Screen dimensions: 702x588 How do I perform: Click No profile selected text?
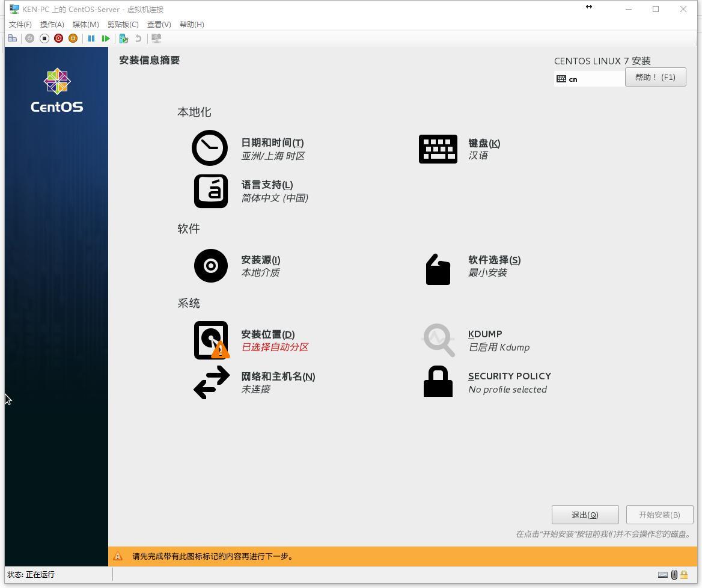click(x=508, y=390)
